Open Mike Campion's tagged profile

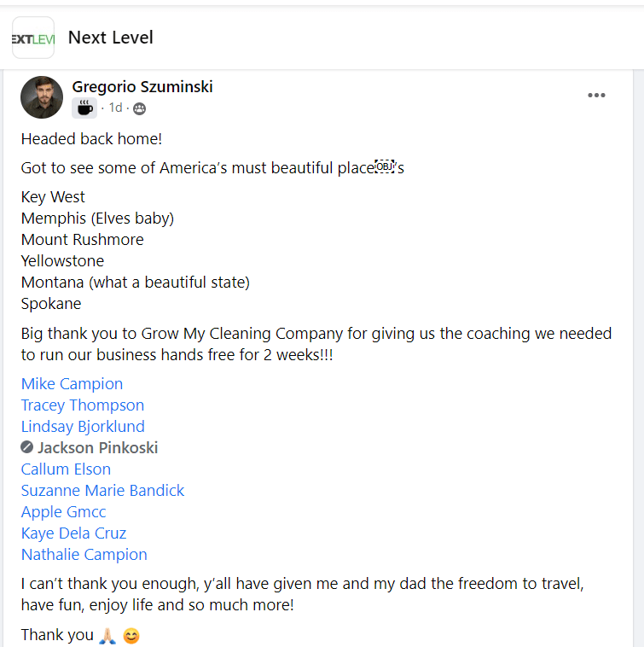click(72, 384)
